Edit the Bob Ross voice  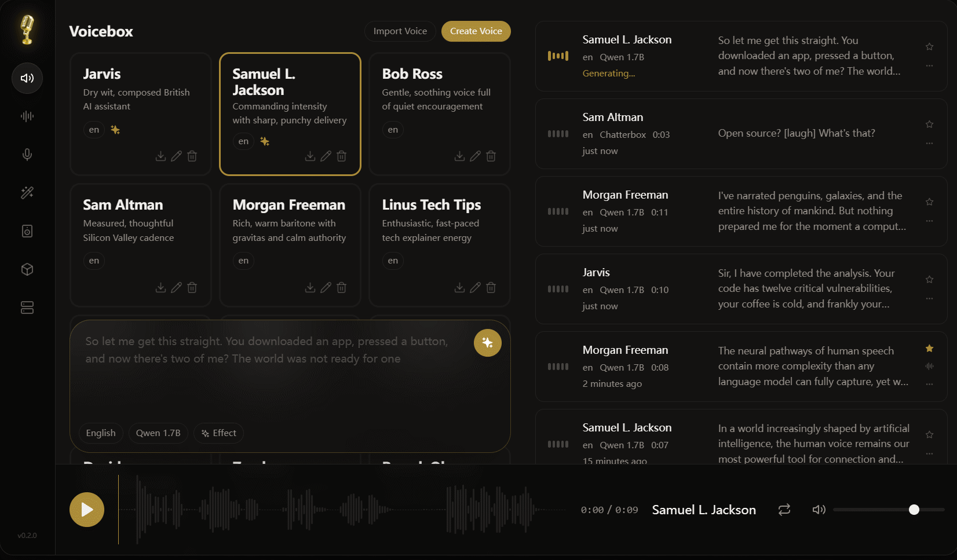click(x=475, y=156)
